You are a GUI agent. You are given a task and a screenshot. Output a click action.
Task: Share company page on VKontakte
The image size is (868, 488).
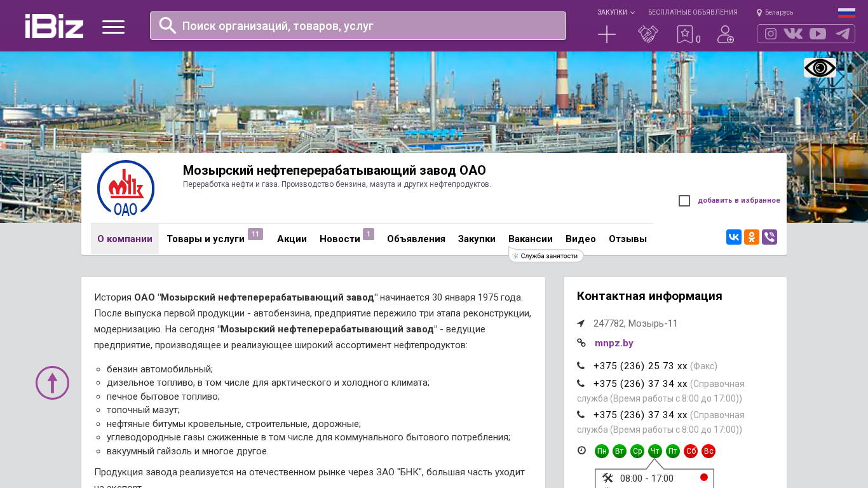734,237
